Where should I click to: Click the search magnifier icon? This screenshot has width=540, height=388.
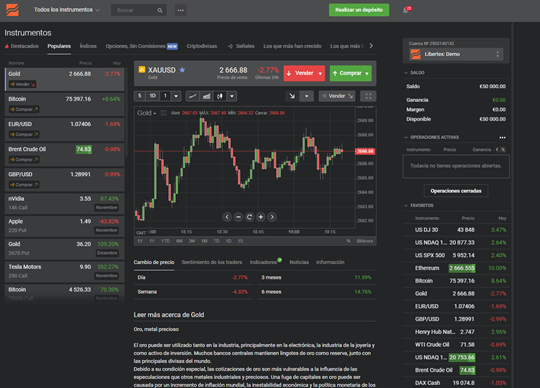tap(160, 10)
